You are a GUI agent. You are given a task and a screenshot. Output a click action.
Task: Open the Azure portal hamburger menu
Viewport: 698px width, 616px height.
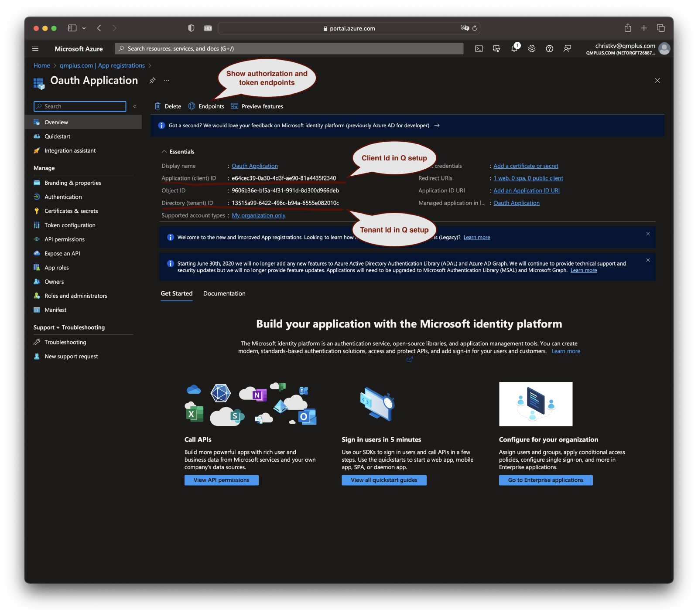click(36, 49)
